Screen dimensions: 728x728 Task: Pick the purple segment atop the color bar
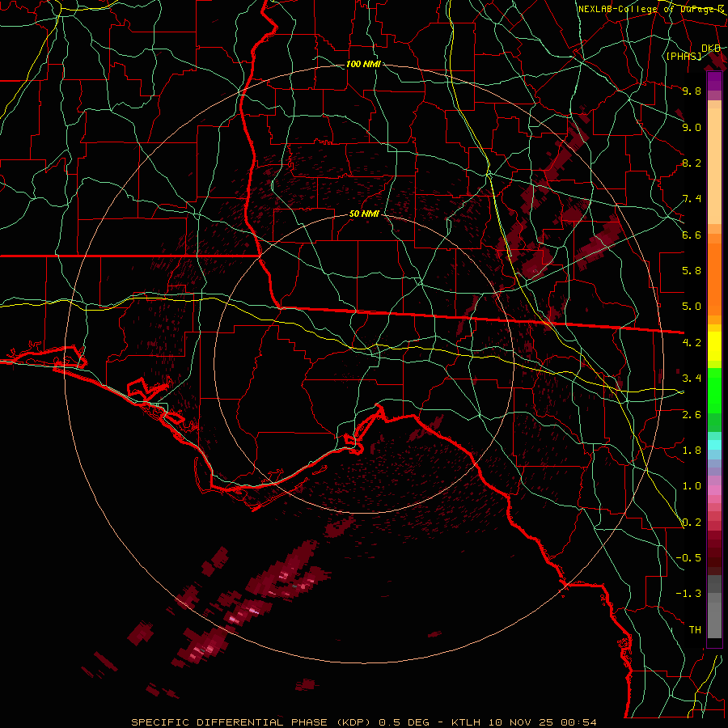(714, 82)
